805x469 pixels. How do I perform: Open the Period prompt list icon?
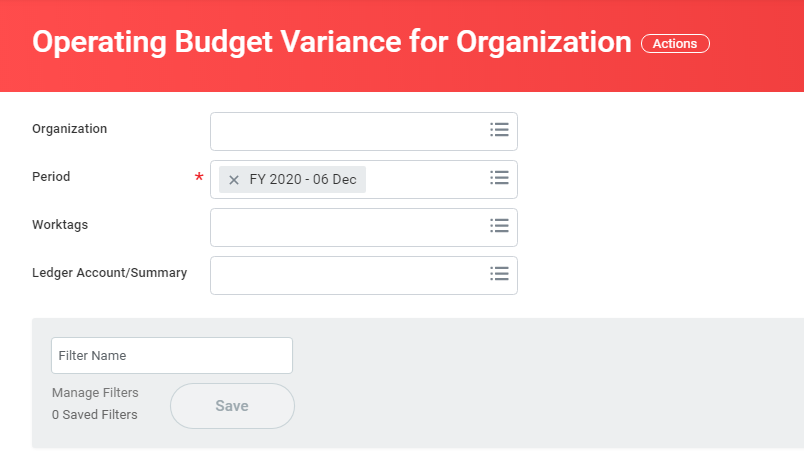(499, 178)
